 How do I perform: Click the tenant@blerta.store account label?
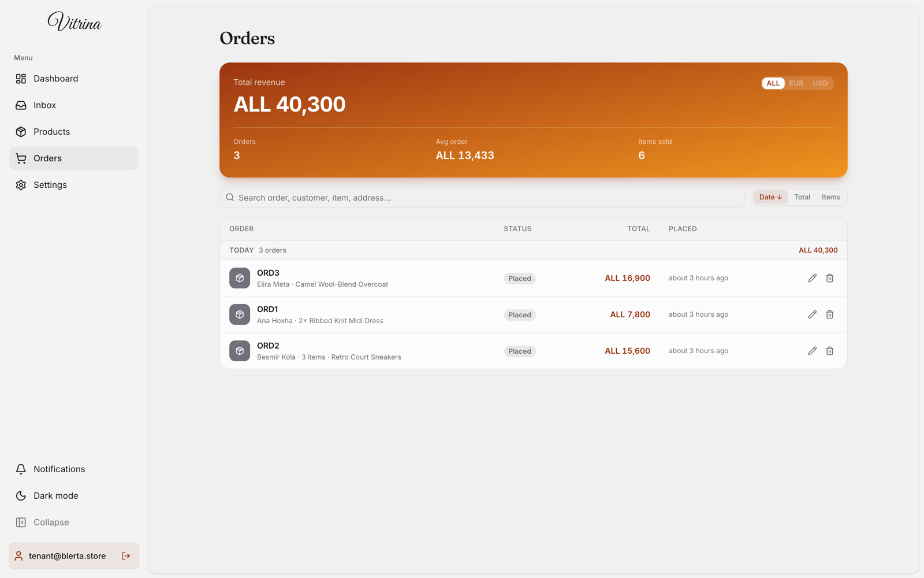pos(67,556)
